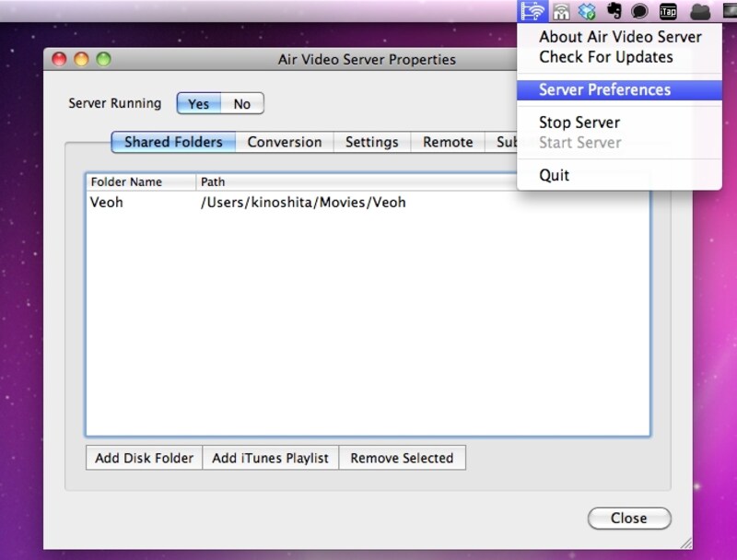Screen dimensions: 737x560
Task: Click the Remove Selected button
Action: pyautogui.click(x=402, y=458)
